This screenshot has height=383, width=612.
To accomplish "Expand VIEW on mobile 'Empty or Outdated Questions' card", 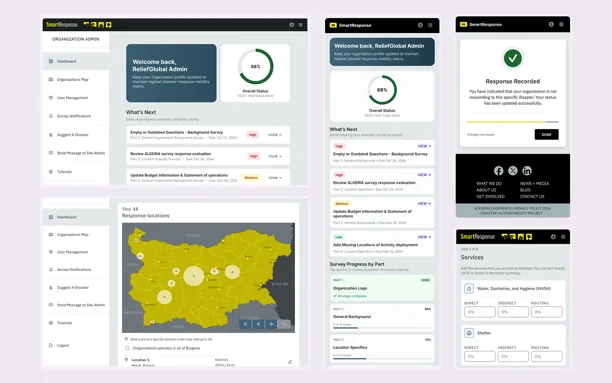I will point(424,146).
